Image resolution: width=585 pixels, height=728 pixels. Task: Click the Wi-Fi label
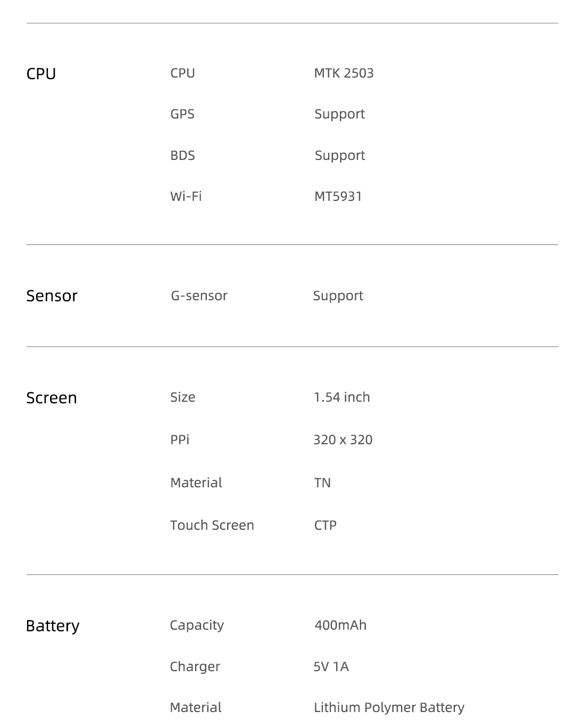pos(186,196)
